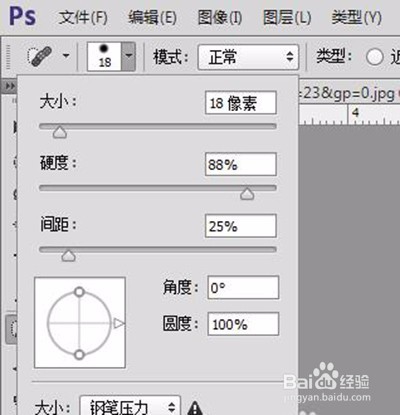
Task: Edit the 圆度 field showing 100%
Action: [243, 324]
